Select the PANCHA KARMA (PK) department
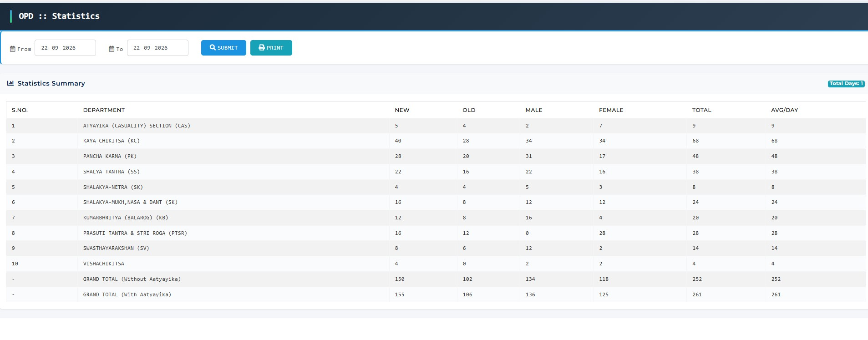The height and width of the screenshot is (340, 868). pyautogui.click(x=110, y=156)
